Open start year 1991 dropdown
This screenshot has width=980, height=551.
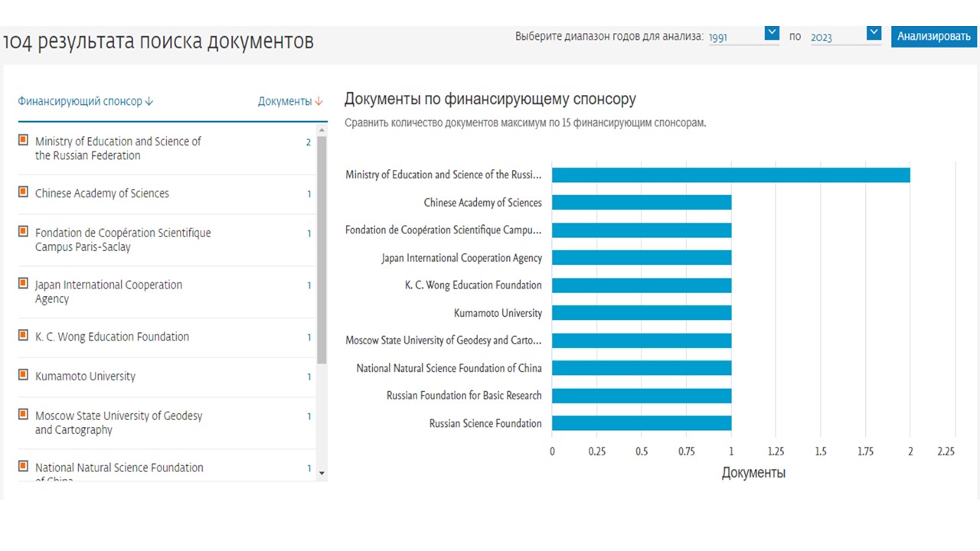772,33
